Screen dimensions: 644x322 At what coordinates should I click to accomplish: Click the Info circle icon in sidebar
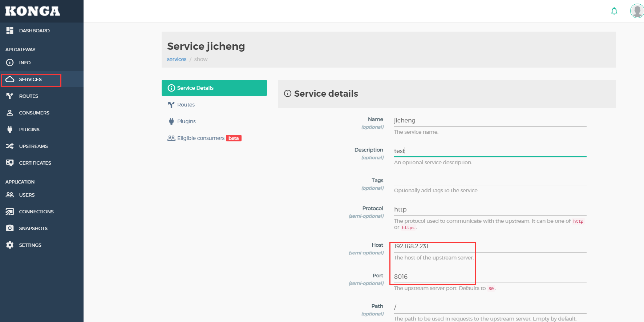[x=10, y=63]
